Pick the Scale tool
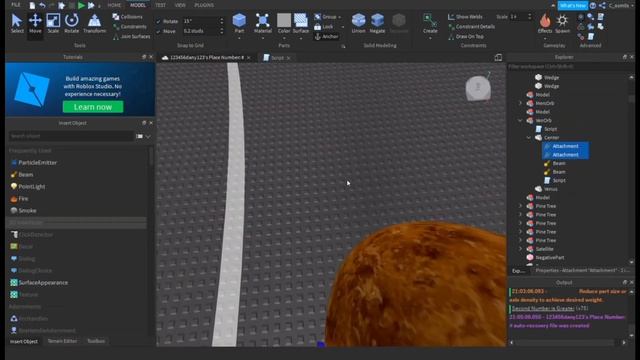Image resolution: width=640 pixels, height=360 pixels. click(53, 23)
